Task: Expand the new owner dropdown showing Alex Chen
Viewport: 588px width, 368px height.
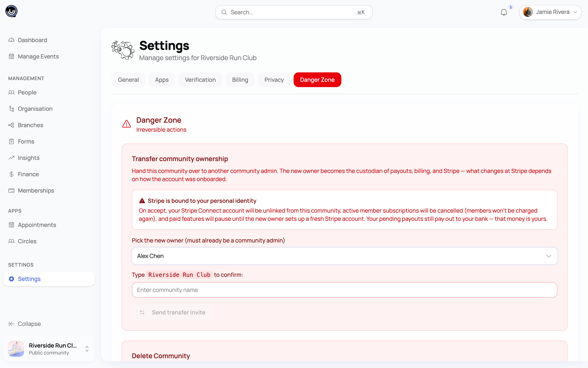Action: [344, 256]
